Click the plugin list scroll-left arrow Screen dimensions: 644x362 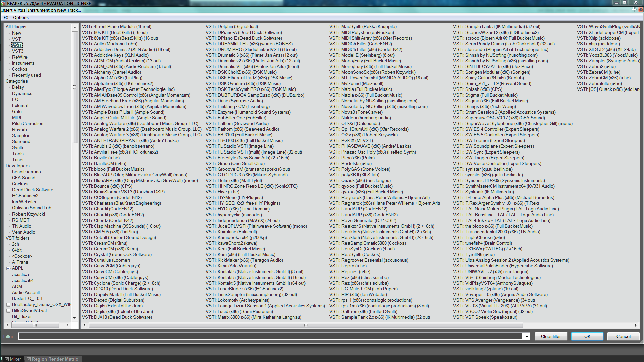point(84,325)
